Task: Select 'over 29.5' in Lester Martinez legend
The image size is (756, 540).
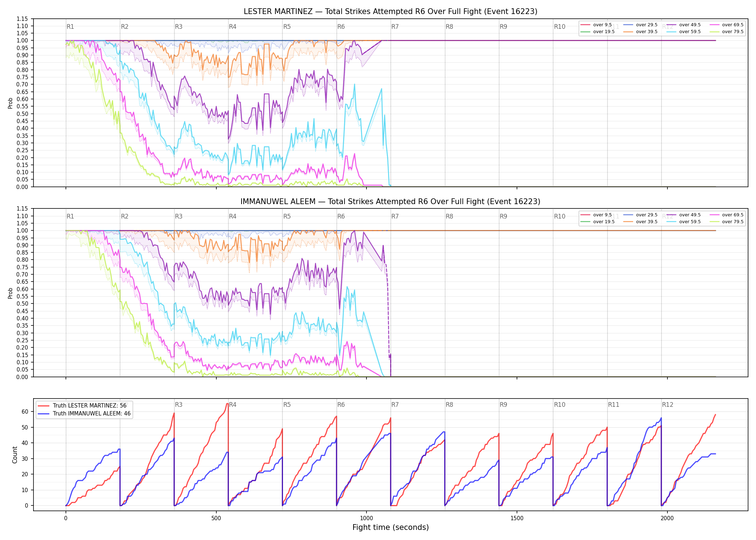Action: click(x=640, y=25)
